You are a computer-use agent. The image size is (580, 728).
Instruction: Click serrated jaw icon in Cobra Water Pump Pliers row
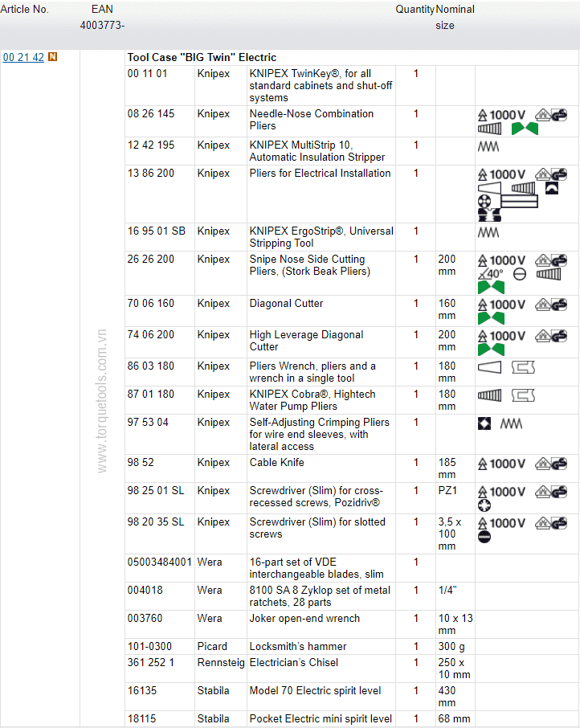[x=489, y=395]
